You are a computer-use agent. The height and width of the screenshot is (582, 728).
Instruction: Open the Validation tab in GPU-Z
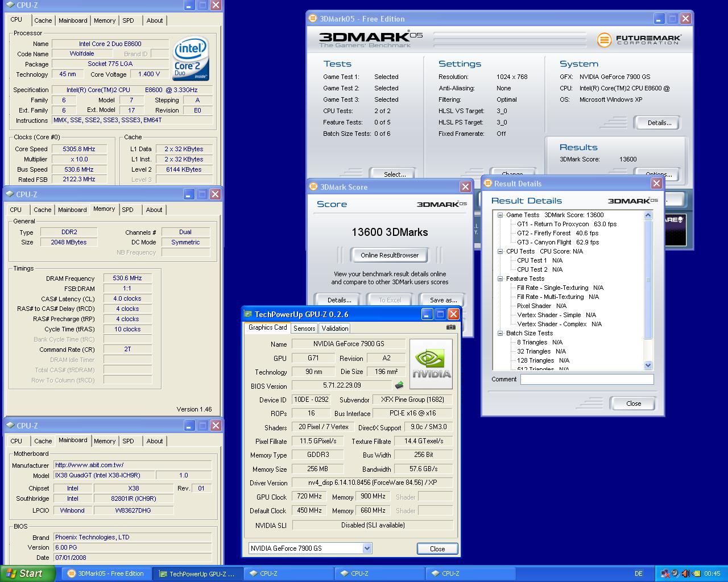click(x=334, y=328)
